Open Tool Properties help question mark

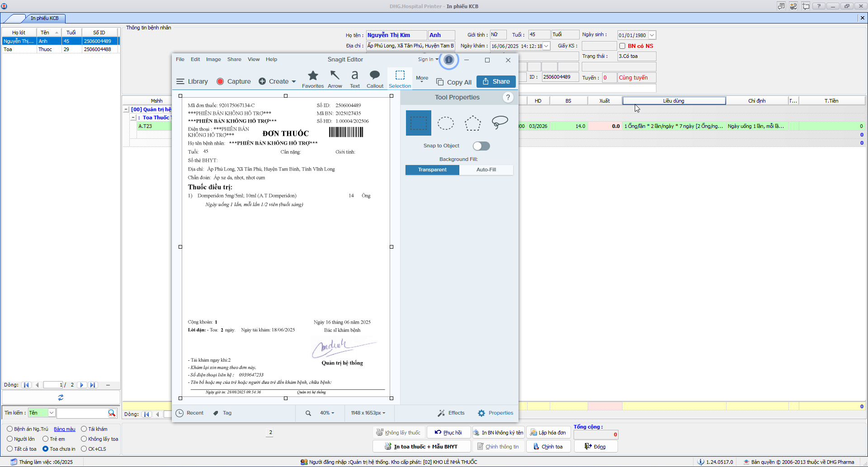pos(508,97)
